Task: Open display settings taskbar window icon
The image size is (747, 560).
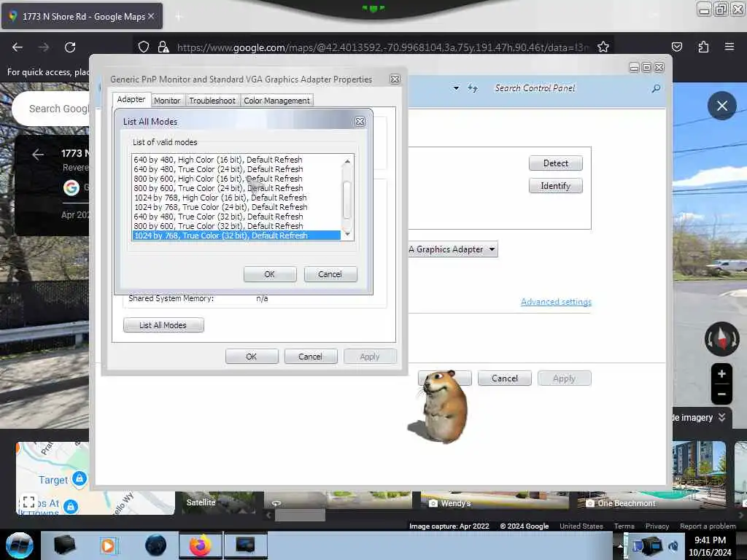Action: pyautogui.click(x=246, y=545)
